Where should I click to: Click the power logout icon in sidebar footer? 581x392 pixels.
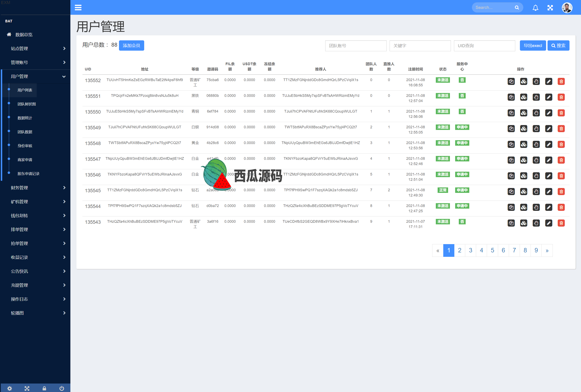(62, 388)
